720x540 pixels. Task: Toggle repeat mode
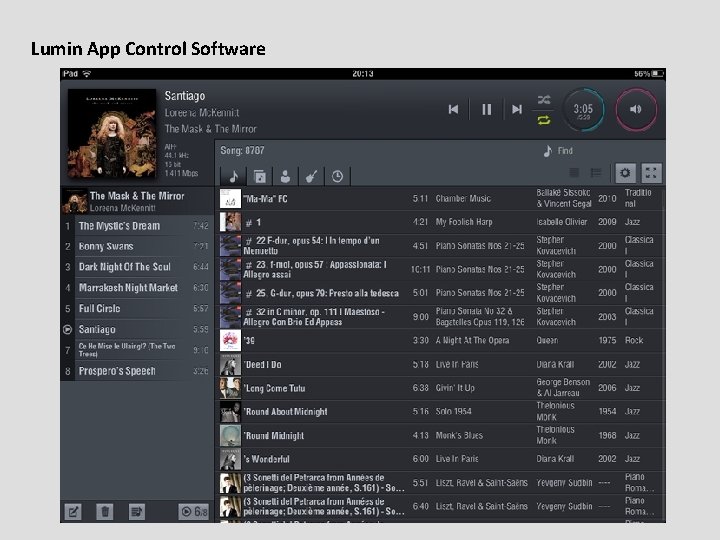point(544,120)
